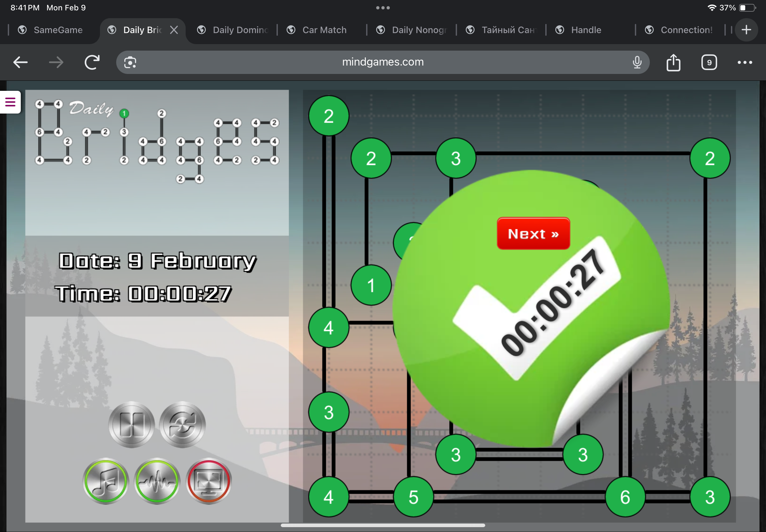Open a new tab with plus button
766x532 pixels.
coord(746,30)
